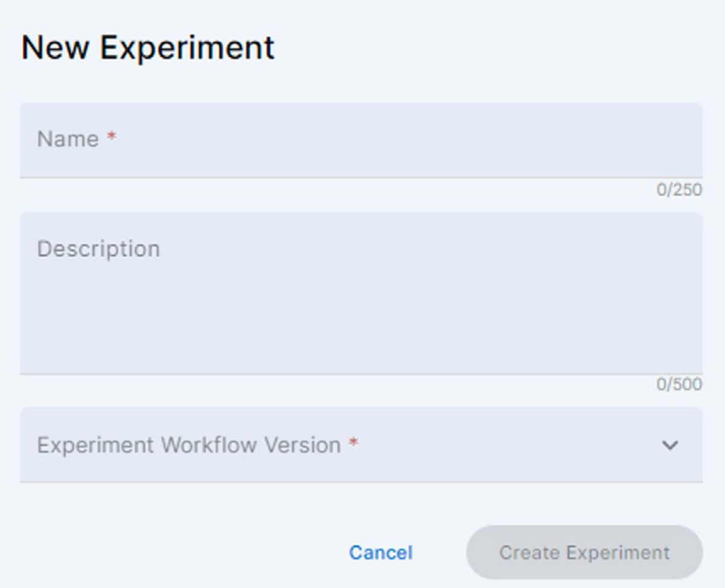Click the New Experiment dialog title
This screenshot has width=725, height=588.
coord(148,48)
